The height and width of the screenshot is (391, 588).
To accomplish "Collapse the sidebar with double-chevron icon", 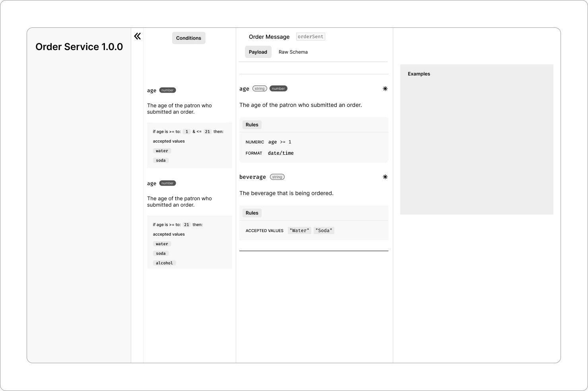I will coord(138,36).
